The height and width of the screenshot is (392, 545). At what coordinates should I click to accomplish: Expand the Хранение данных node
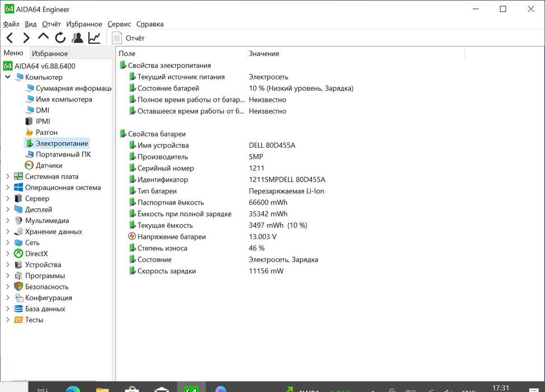point(8,232)
